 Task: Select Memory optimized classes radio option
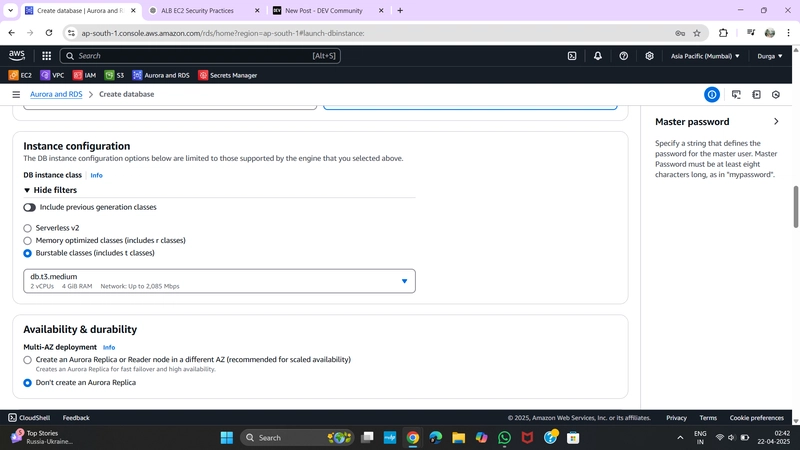tap(28, 240)
